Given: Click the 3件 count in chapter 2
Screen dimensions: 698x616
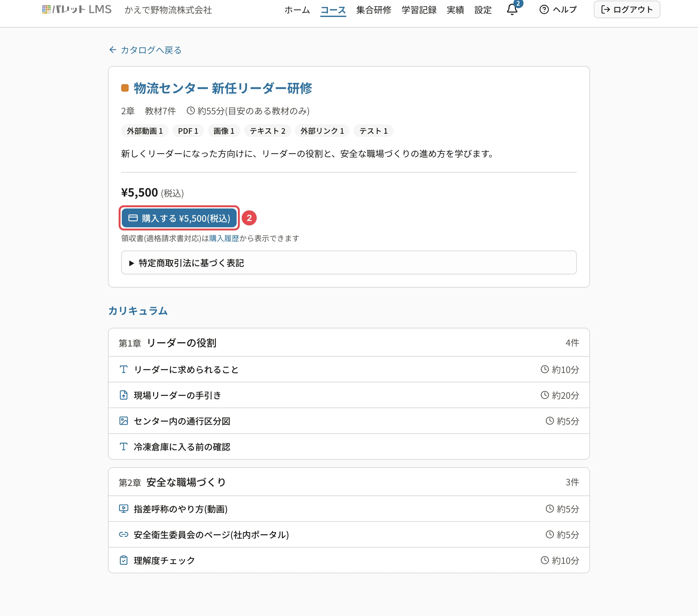Looking at the screenshot, I should [x=572, y=482].
